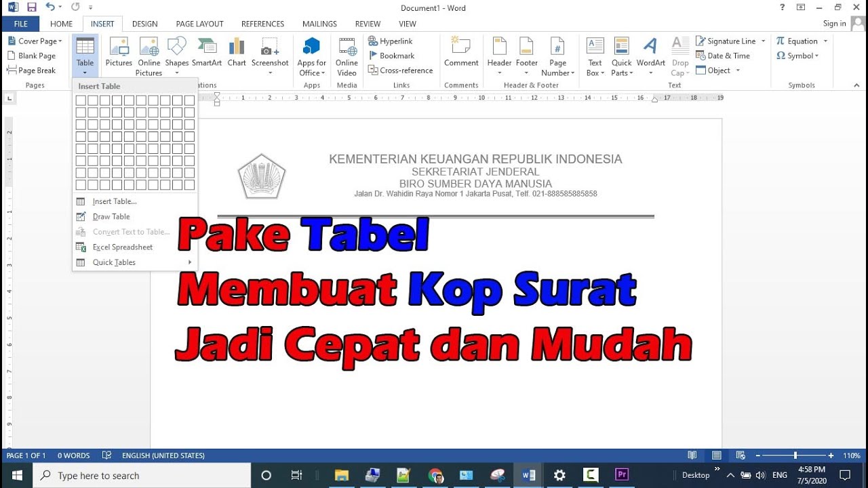Click the ruler tab selector icon

(x=9, y=98)
